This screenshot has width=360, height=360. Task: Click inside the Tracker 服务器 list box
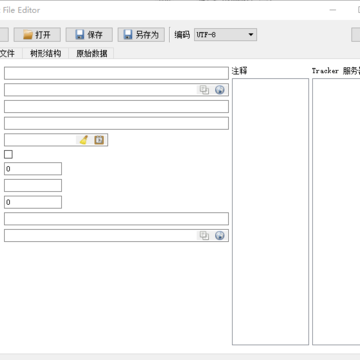tap(336, 212)
